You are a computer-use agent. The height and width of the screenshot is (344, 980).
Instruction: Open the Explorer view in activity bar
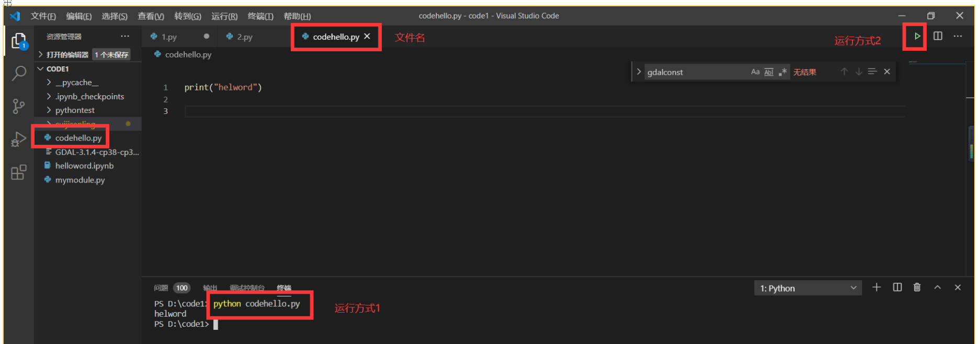pos(19,41)
